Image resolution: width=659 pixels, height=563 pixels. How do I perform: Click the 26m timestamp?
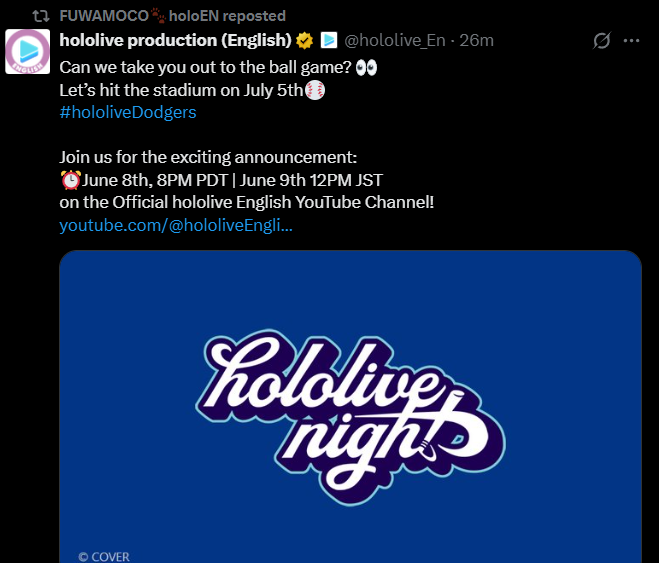[x=476, y=41]
